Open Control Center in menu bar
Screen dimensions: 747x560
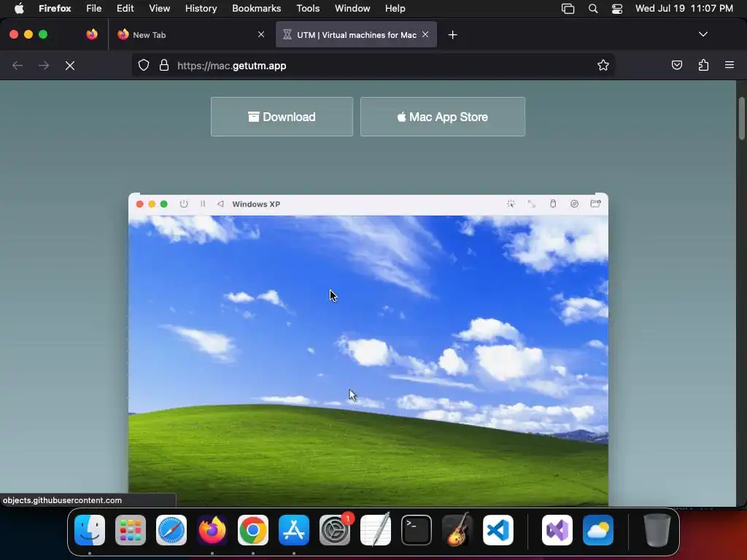point(617,9)
